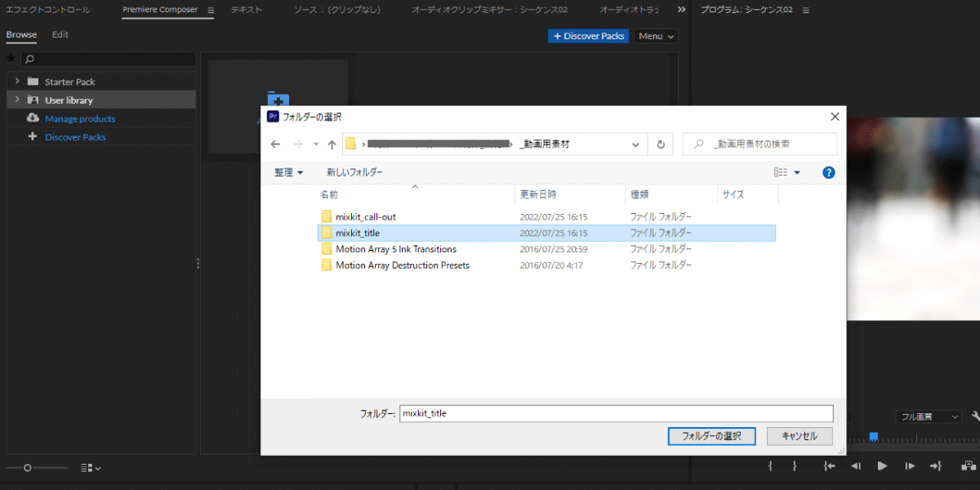Expand the address bar history dropdown
This screenshot has height=490, width=980.
(636, 144)
